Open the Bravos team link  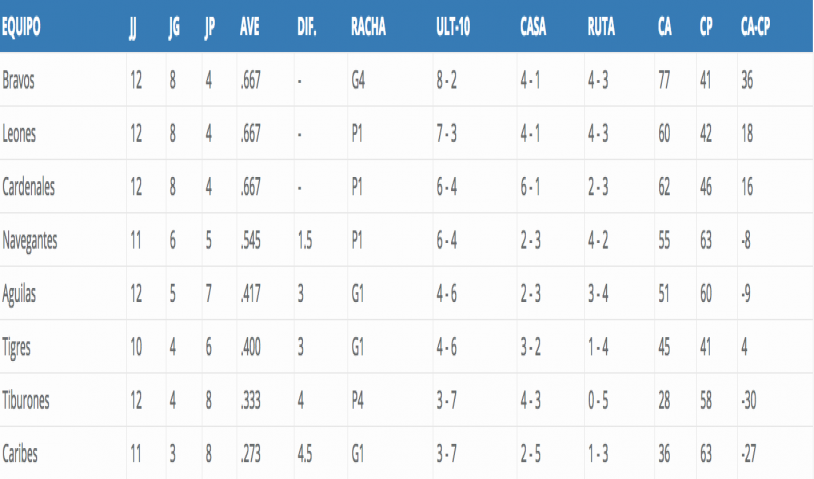[19, 81]
